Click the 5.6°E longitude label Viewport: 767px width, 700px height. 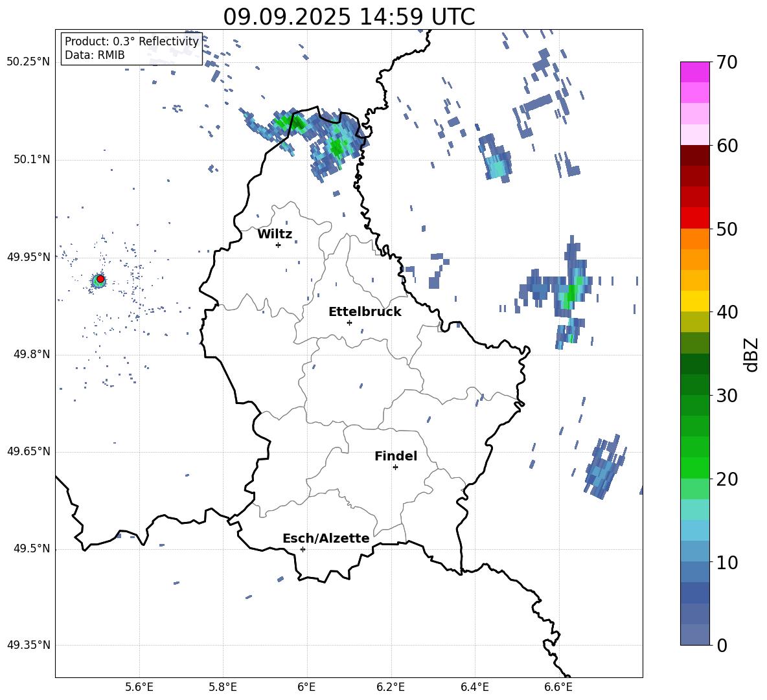click(x=139, y=687)
